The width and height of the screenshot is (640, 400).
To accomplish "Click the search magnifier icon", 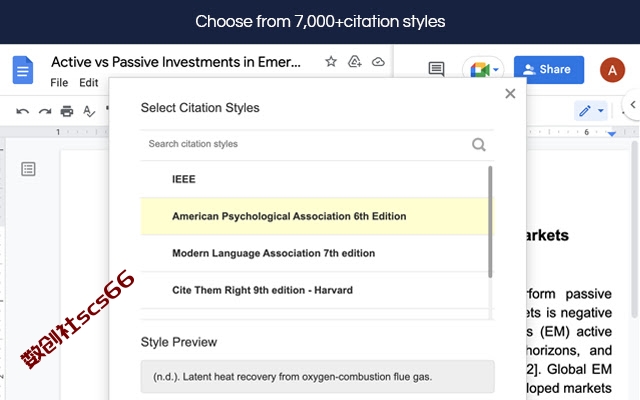I will 478,144.
